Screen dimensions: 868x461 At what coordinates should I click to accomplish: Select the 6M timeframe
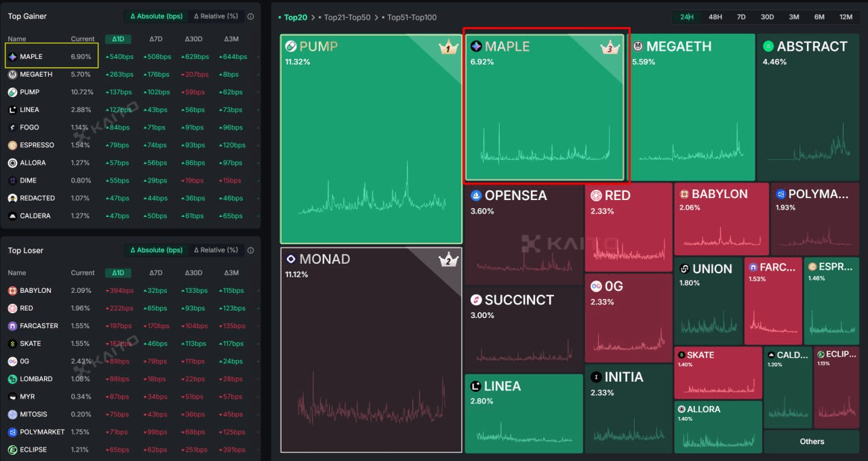819,17
